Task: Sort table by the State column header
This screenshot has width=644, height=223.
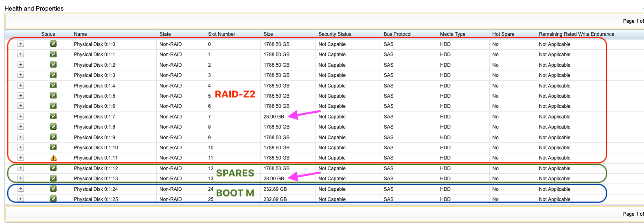Action: (x=165, y=34)
